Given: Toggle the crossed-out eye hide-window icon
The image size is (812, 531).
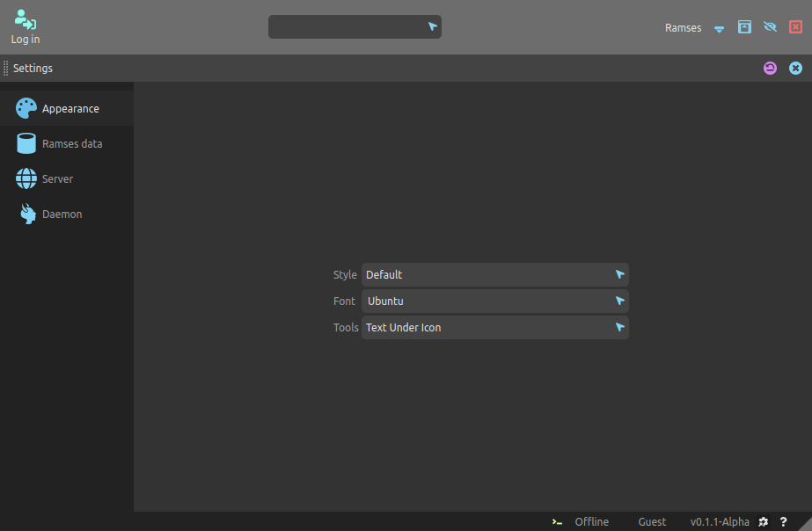Looking at the screenshot, I should point(771,27).
